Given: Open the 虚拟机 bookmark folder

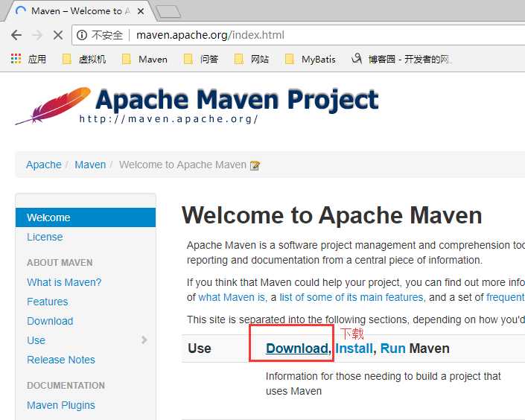Looking at the screenshot, I should pos(84,60).
